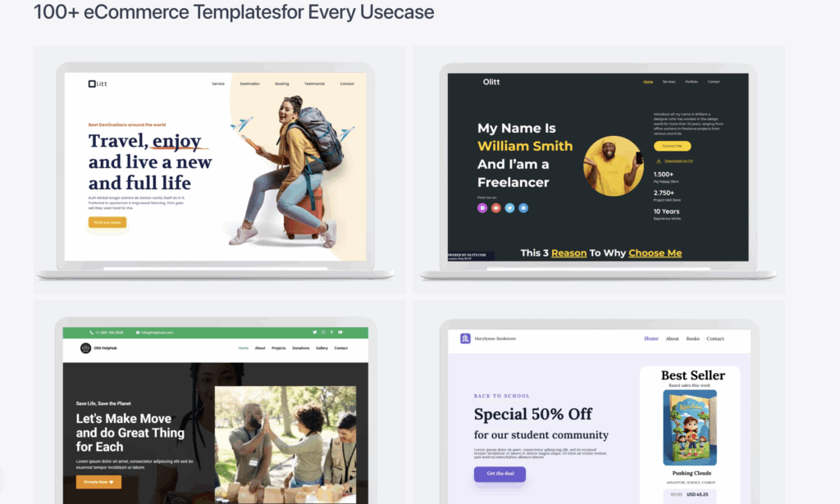Click the purple Marylynne Bookstore logo icon
Screen dimensions: 840x504
click(465, 338)
